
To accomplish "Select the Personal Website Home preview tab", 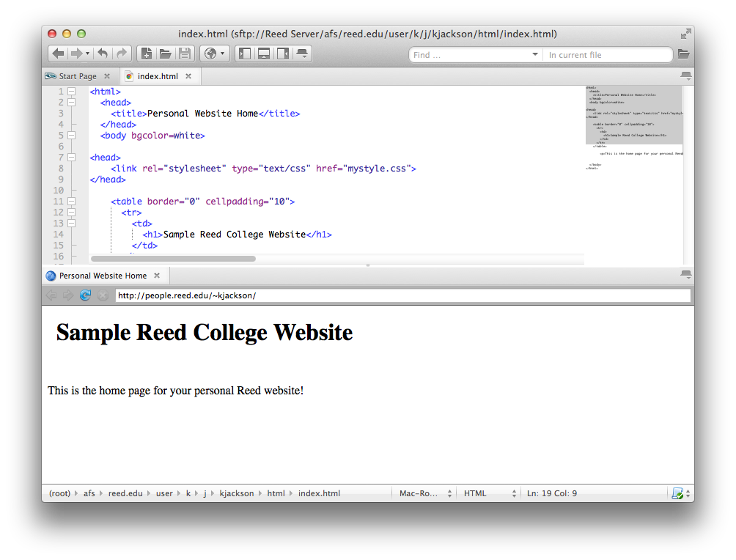I will (x=103, y=276).
